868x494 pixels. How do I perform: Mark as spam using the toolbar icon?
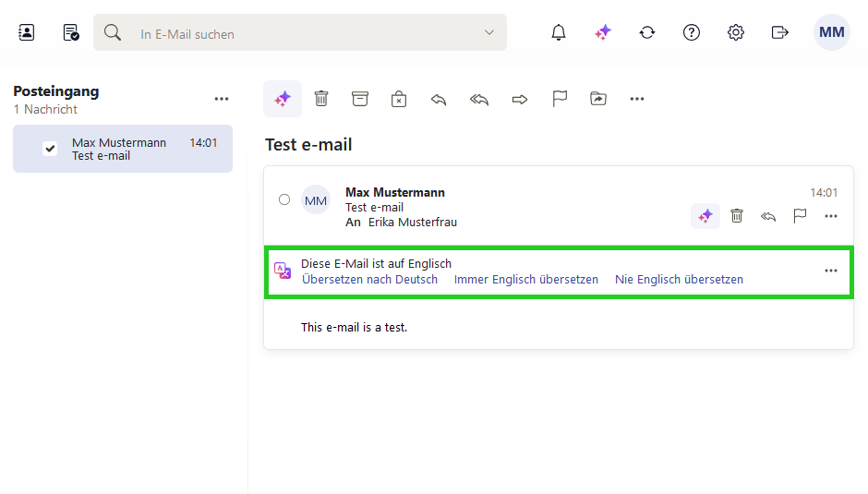coord(399,99)
